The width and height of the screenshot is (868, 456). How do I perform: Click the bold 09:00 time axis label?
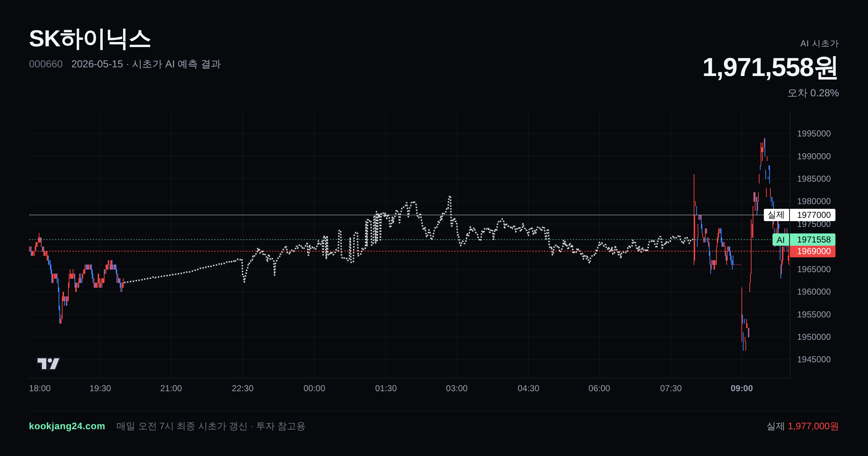coord(742,388)
